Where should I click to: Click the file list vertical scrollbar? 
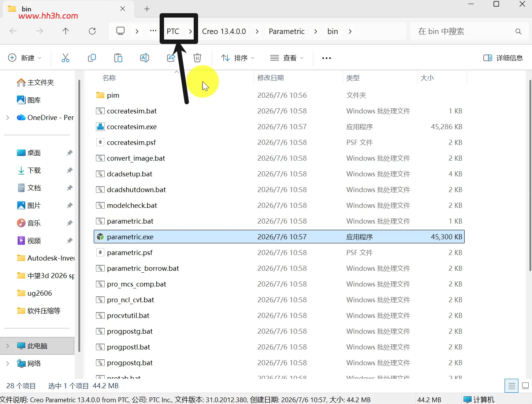tap(530, 176)
